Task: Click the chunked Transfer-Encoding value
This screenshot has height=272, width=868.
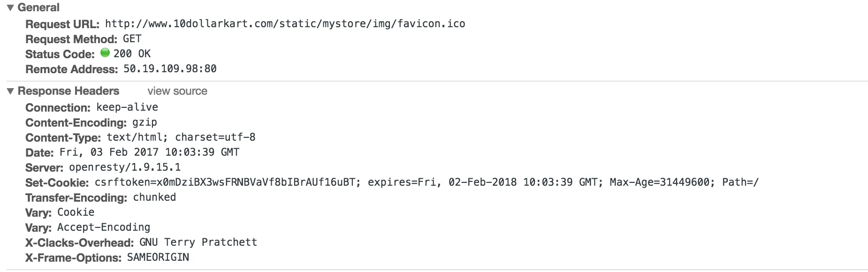Action: click(154, 197)
